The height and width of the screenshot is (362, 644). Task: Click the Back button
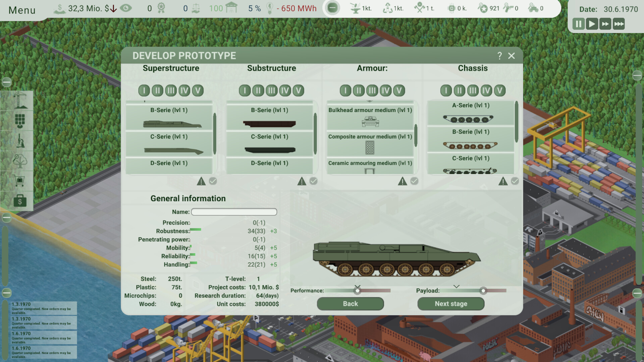[350, 304]
